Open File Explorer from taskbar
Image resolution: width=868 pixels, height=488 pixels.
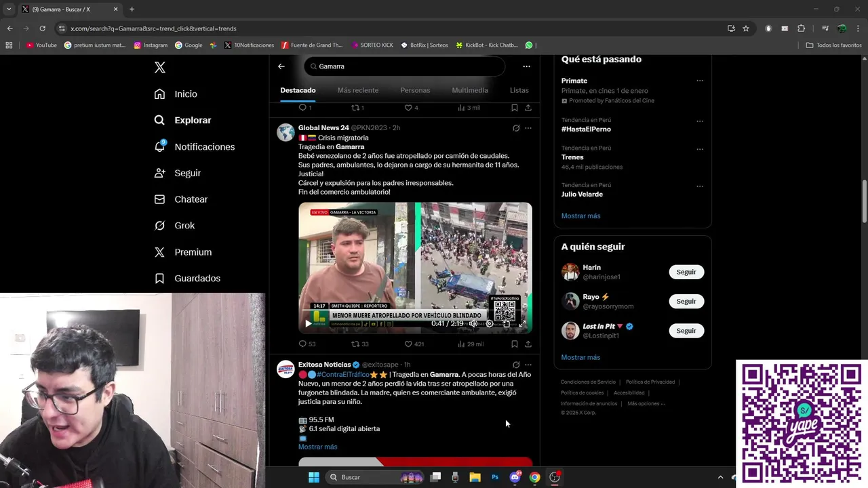click(x=475, y=477)
